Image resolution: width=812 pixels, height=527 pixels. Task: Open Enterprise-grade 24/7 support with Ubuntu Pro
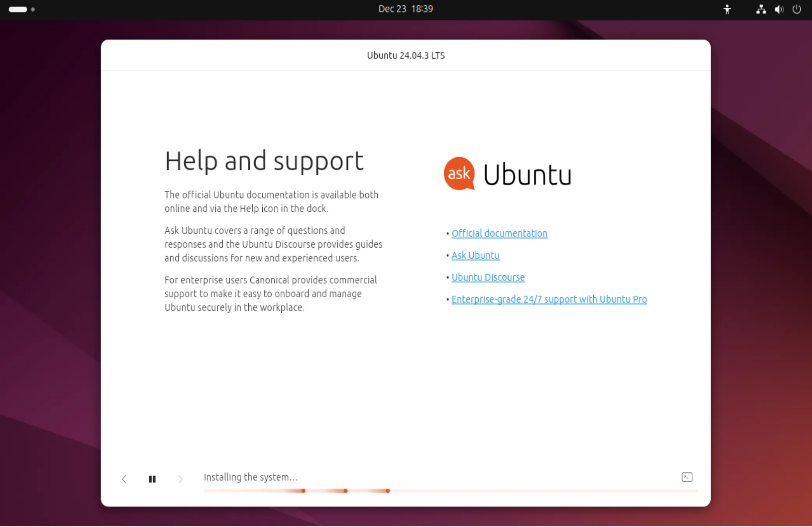click(549, 299)
